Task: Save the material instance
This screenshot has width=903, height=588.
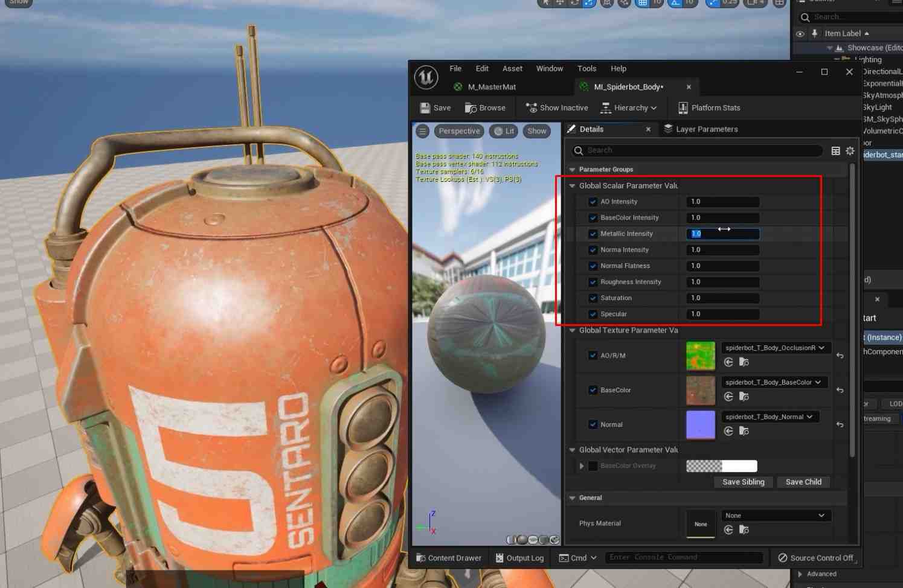Action: tap(435, 108)
